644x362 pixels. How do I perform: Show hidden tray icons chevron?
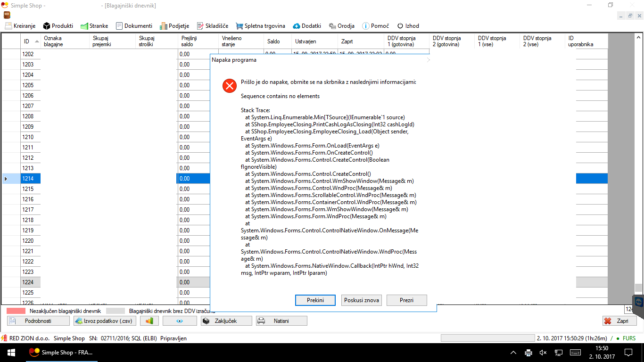(x=513, y=353)
